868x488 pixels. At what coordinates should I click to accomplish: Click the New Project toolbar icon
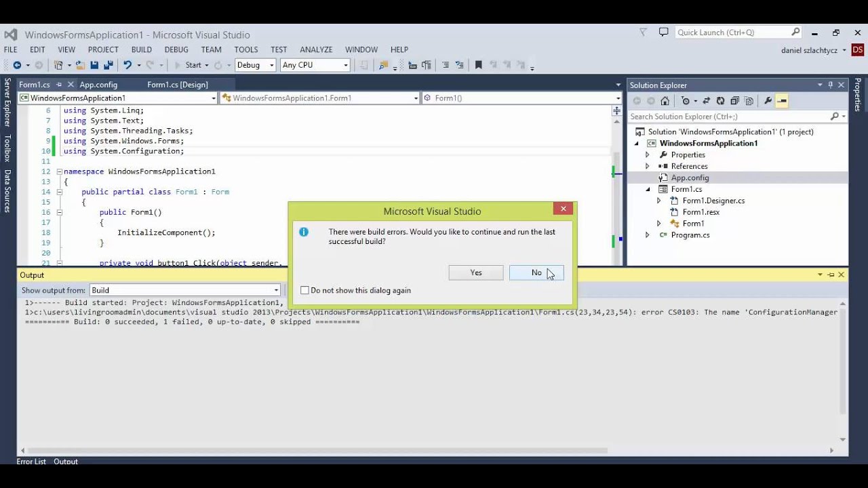click(58, 65)
